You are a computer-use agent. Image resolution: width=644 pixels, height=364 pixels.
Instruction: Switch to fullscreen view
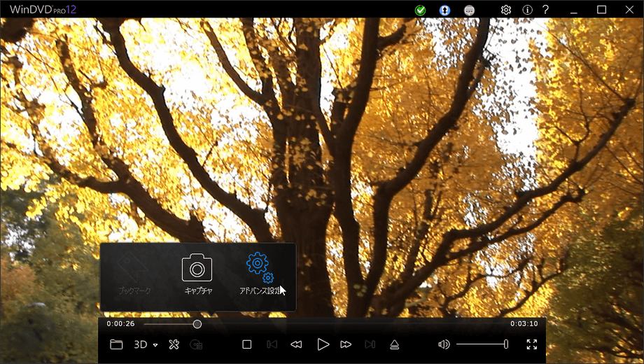click(532, 344)
